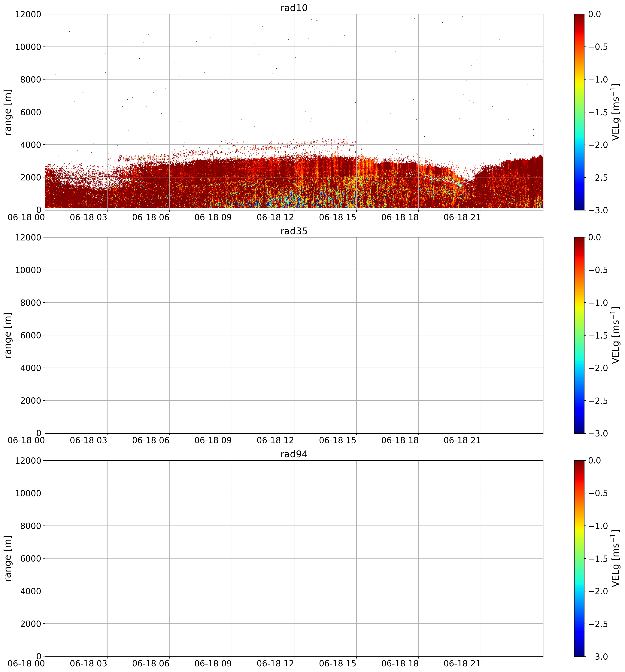625x672 pixels.
Task: Click the VELg label beside rad94 colorbar
Action: pos(616,558)
